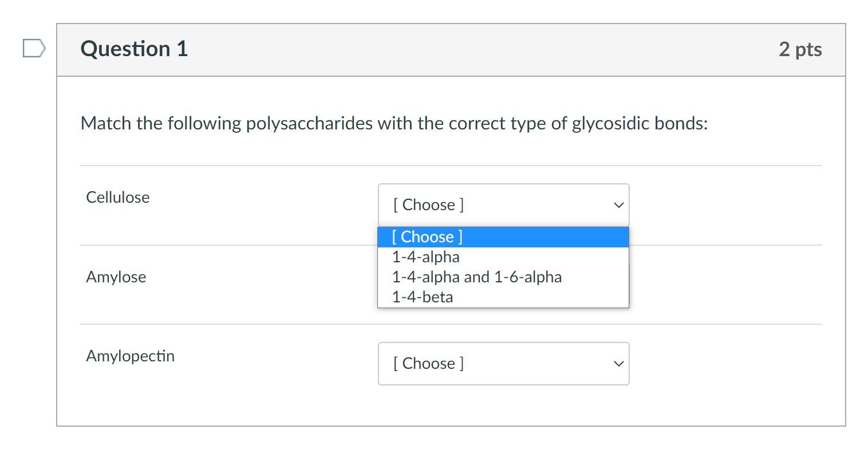Click the 2 pts label

tap(801, 49)
